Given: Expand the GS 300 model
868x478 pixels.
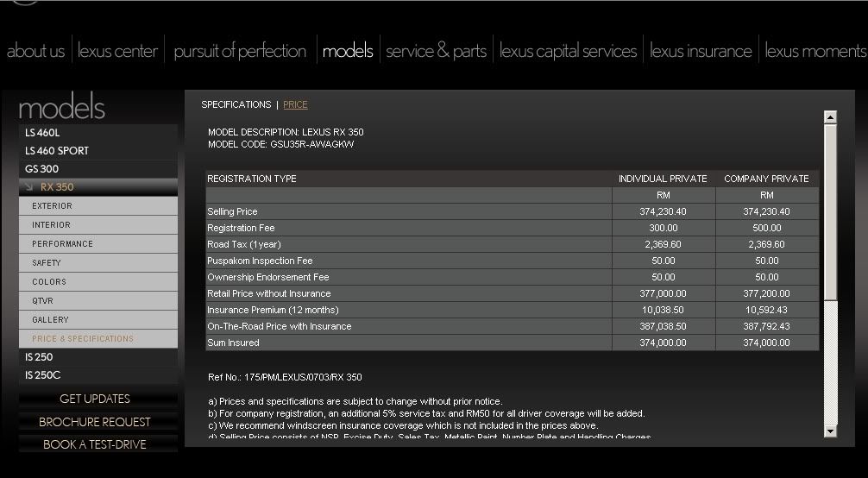Looking at the screenshot, I should (42, 169).
